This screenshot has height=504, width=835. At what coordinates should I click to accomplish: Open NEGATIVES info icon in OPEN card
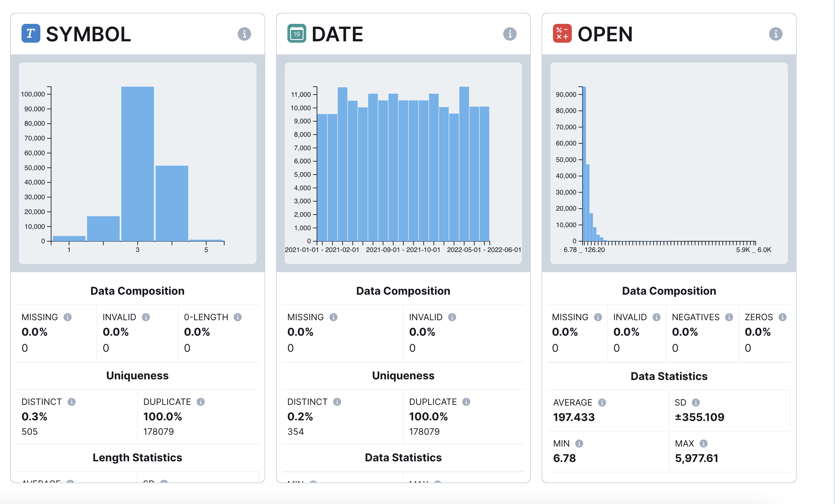[x=729, y=317]
